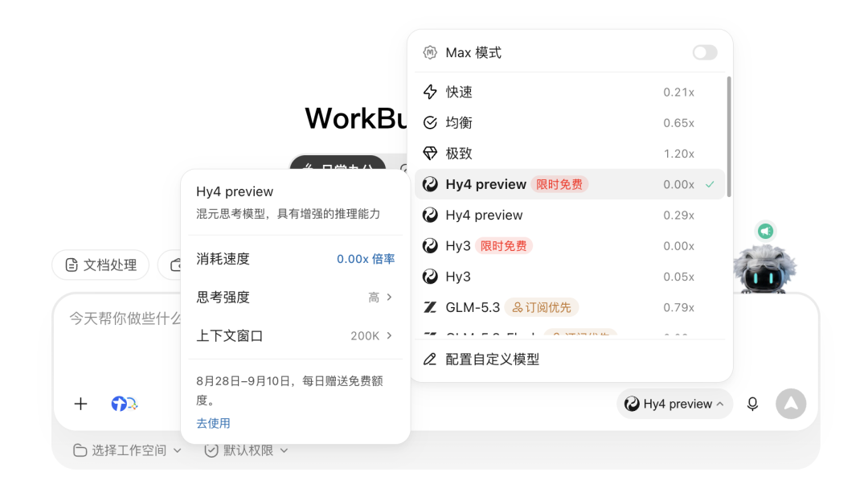Click the Z logo icon of GLM-5.3

430,307
